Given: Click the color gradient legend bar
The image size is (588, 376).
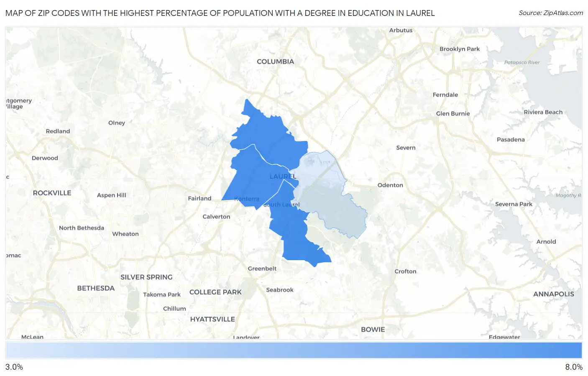Looking at the screenshot, I should click(x=294, y=350).
